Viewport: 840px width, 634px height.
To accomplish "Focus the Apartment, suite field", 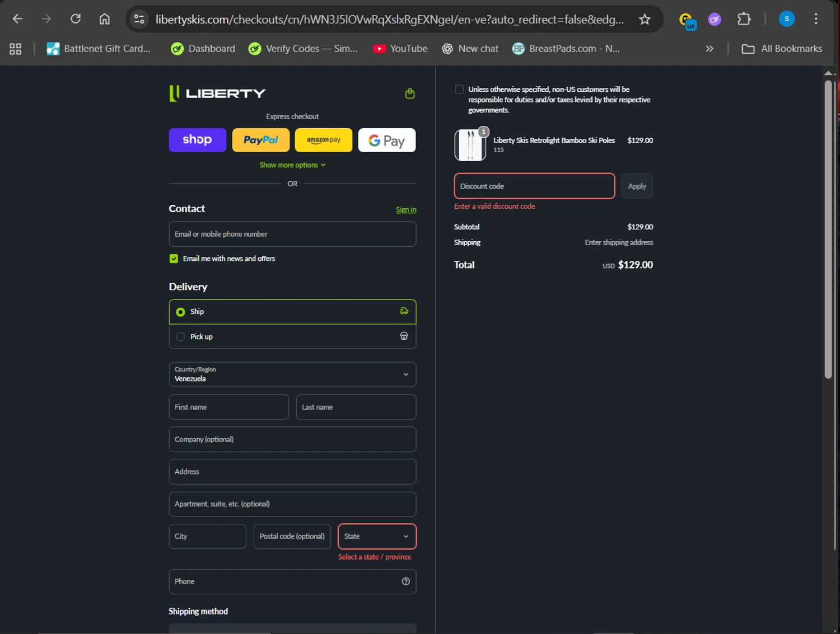I will coord(292,504).
